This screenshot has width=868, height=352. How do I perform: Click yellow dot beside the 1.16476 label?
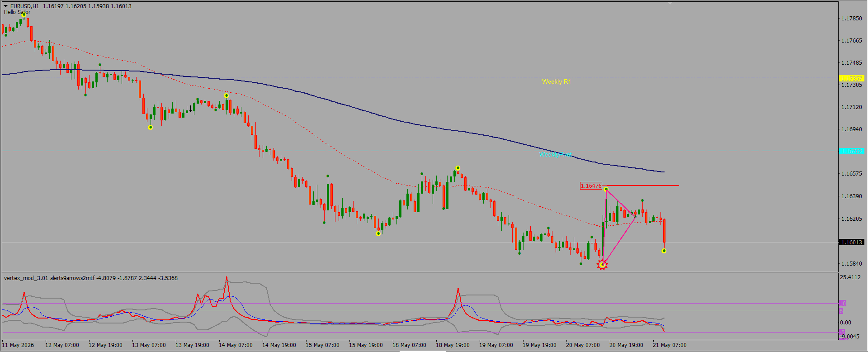pos(606,189)
